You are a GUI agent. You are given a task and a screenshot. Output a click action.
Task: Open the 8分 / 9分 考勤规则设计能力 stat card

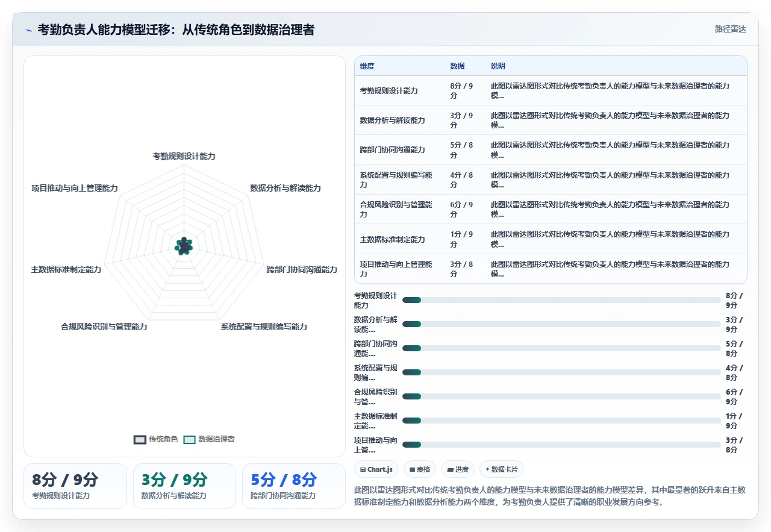tap(75, 486)
